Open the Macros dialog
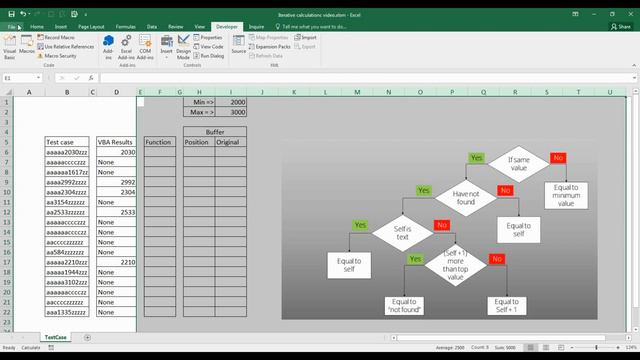Screen dimensions: 640x360 tap(27, 44)
